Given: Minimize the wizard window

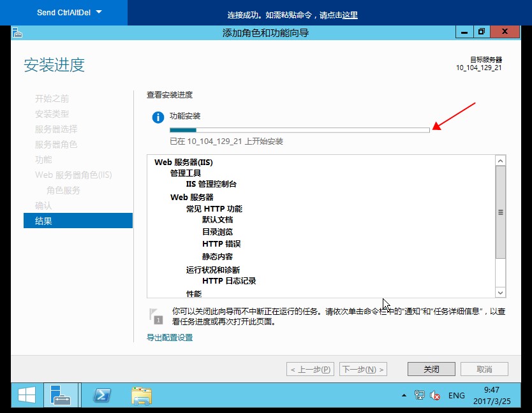Looking at the screenshot, I should click(464, 33).
